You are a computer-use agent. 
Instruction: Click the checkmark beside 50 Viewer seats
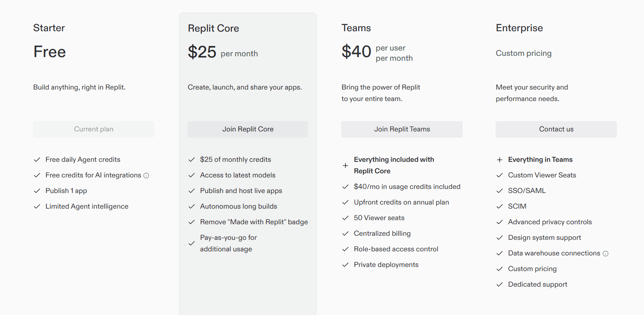point(345,218)
